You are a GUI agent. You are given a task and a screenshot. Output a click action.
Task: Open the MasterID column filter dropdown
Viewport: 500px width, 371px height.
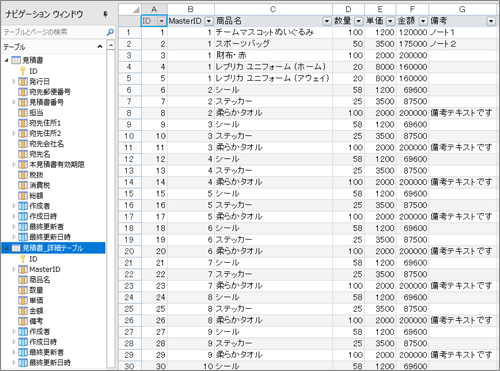click(x=209, y=21)
